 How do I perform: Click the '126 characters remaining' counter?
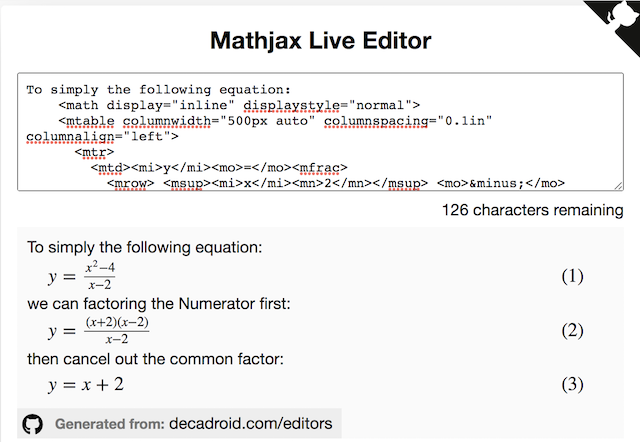[x=533, y=210]
